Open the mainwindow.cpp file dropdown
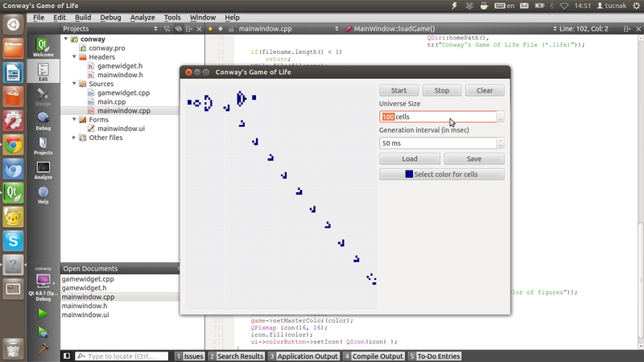The height and width of the screenshot is (362, 644). pyautogui.click(x=288, y=29)
